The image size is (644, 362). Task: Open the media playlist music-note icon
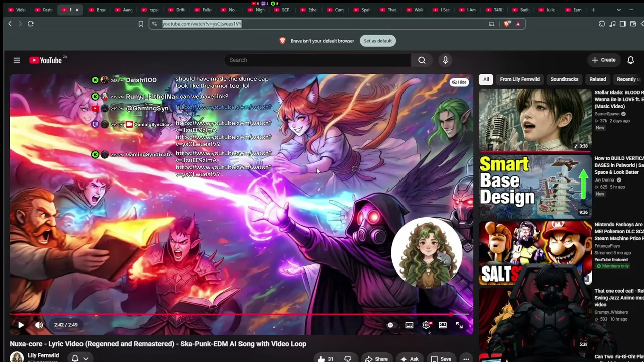pyautogui.click(x=612, y=24)
